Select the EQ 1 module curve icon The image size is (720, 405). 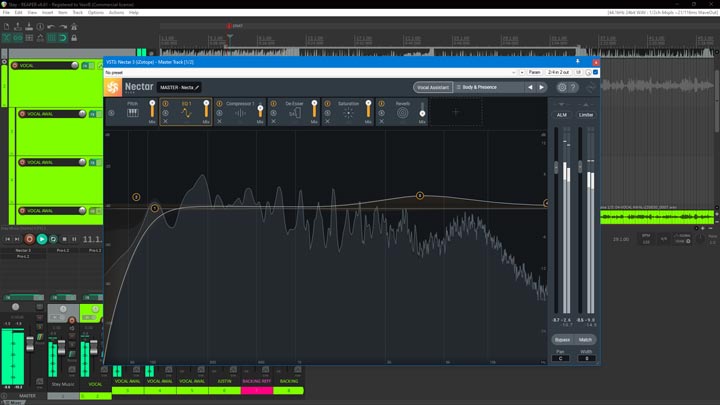pyautogui.click(x=186, y=113)
